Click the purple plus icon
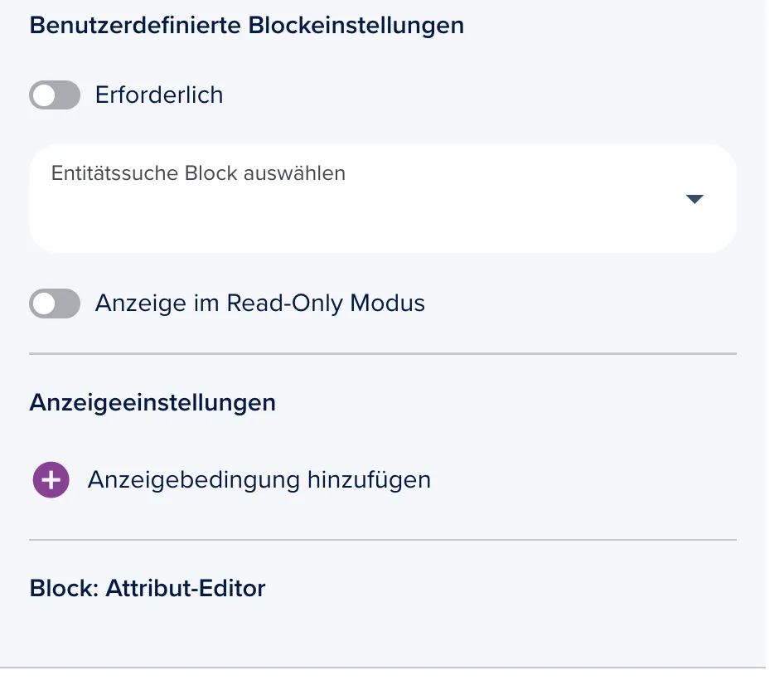 click(51, 480)
